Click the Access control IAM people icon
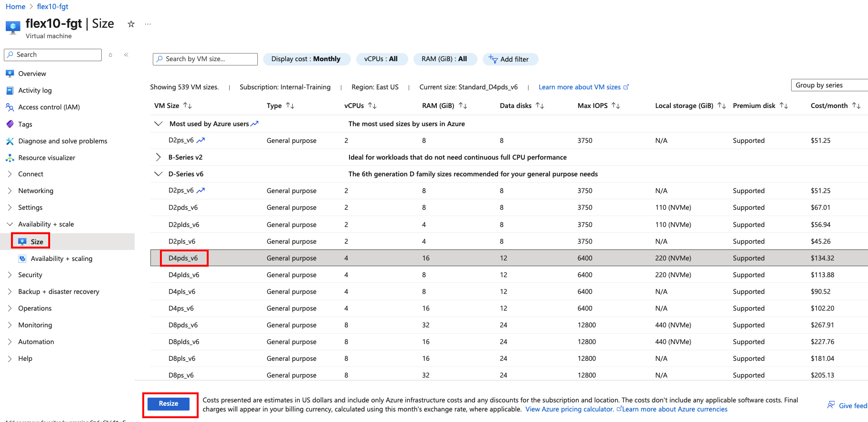Image resolution: width=868 pixels, height=422 pixels. (10, 107)
